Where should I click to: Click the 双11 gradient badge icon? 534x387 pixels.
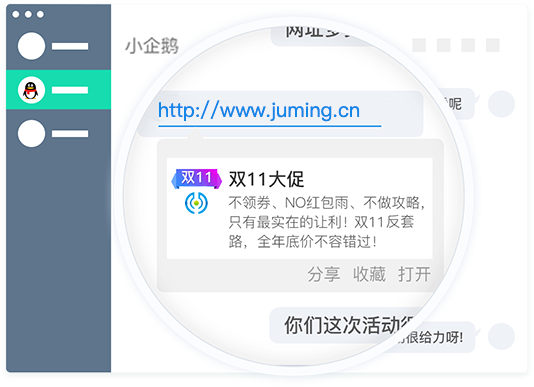pyautogui.click(x=197, y=178)
